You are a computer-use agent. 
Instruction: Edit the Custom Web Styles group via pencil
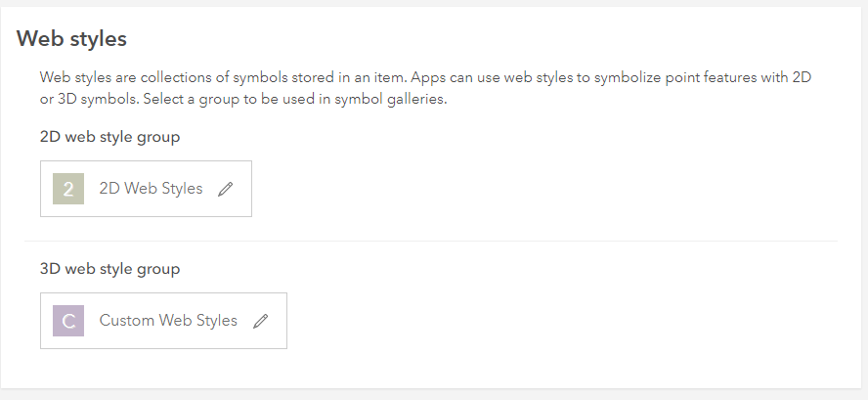[260, 321]
